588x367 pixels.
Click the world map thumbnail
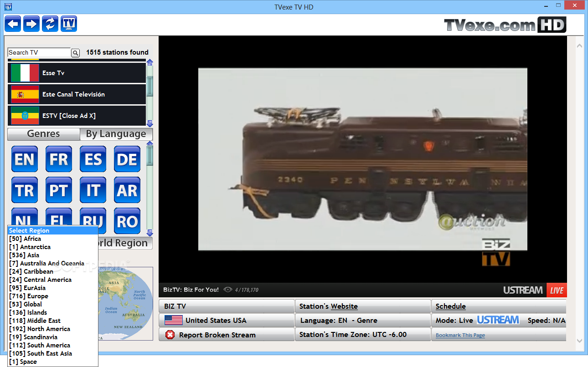coord(126,303)
